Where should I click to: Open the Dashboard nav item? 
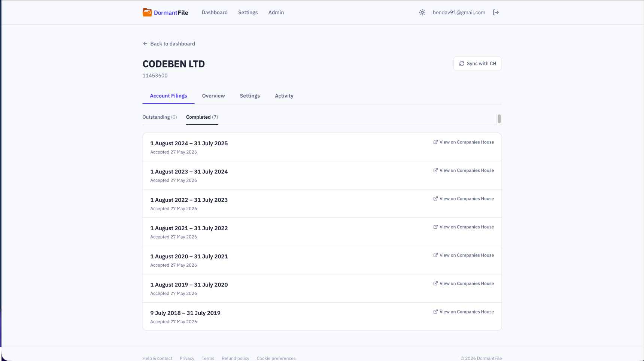215,12
